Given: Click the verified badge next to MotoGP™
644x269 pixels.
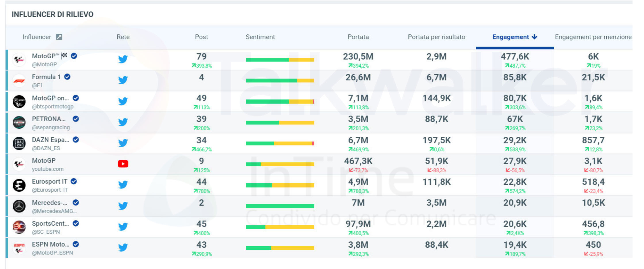Looking at the screenshot, I should [74, 56].
